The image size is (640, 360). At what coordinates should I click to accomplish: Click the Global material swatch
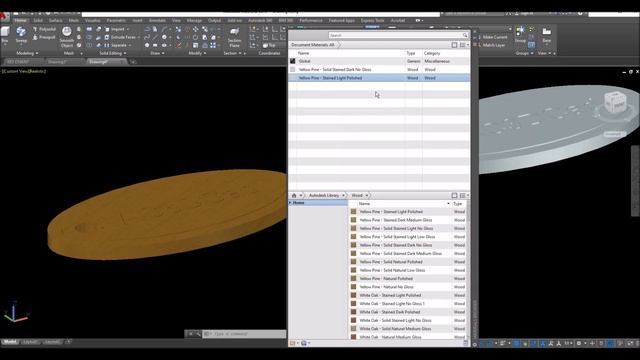(x=293, y=61)
